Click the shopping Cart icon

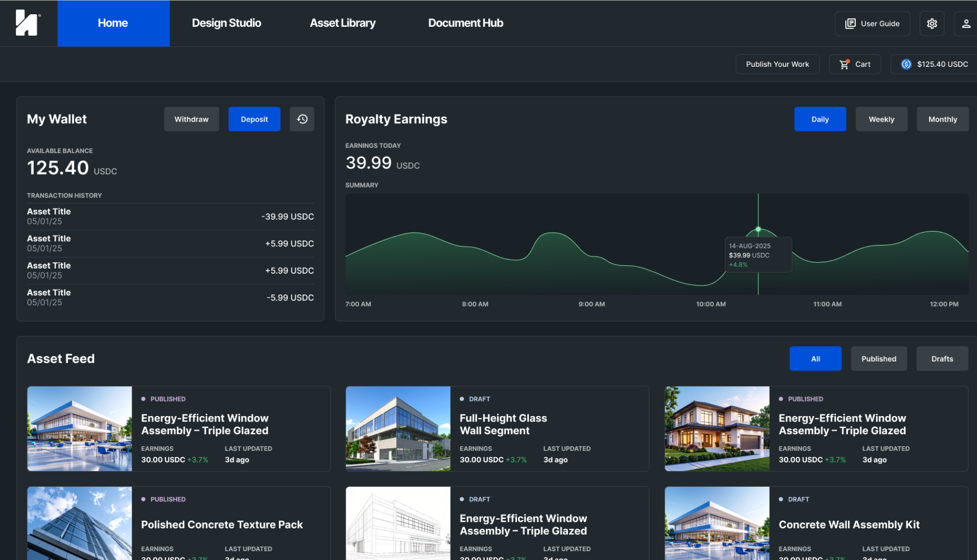[x=844, y=64]
